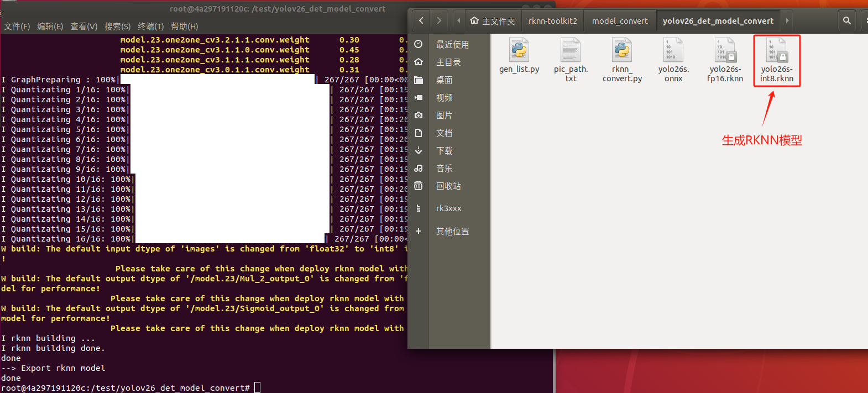Open 主目录 in the sidebar

point(448,62)
